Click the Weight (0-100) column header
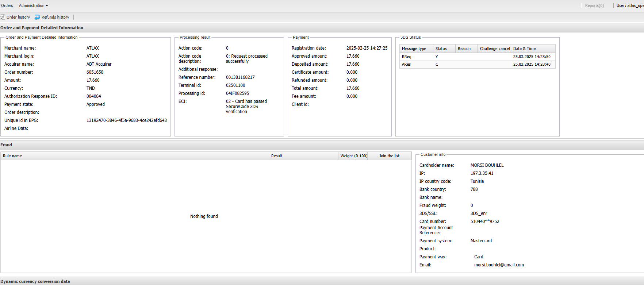This screenshot has height=285, width=644. 353,156
